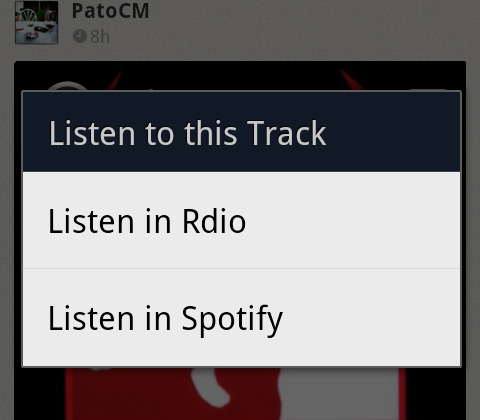The height and width of the screenshot is (420, 480).
Task: Click the white shape in the red artwork
Action: (x=338, y=393)
